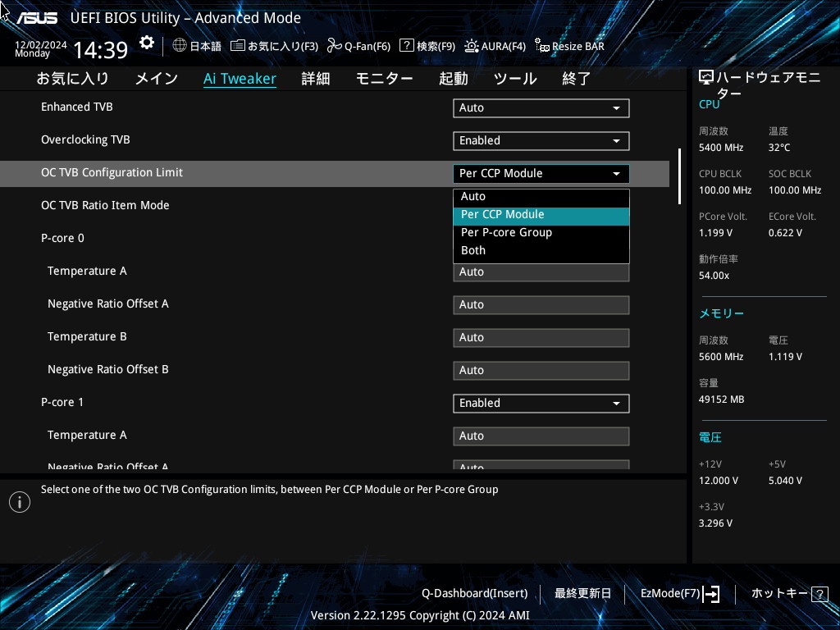840x630 pixels.
Task: Select Both option in dropdown list
Action: (x=541, y=251)
